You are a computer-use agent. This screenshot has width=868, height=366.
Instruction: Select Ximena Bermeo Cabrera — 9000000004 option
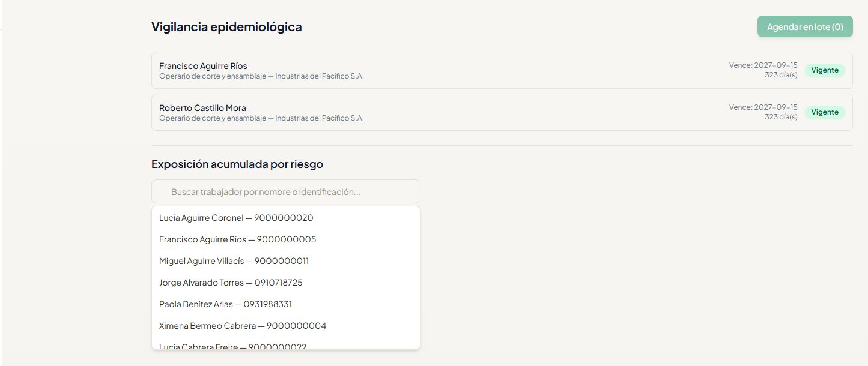286,326
